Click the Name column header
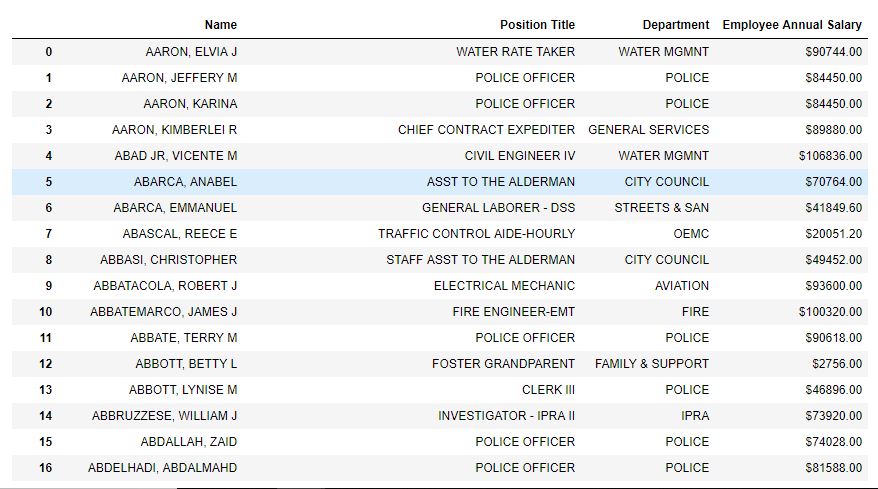This screenshot has width=878, height=489. coord(220,25)
